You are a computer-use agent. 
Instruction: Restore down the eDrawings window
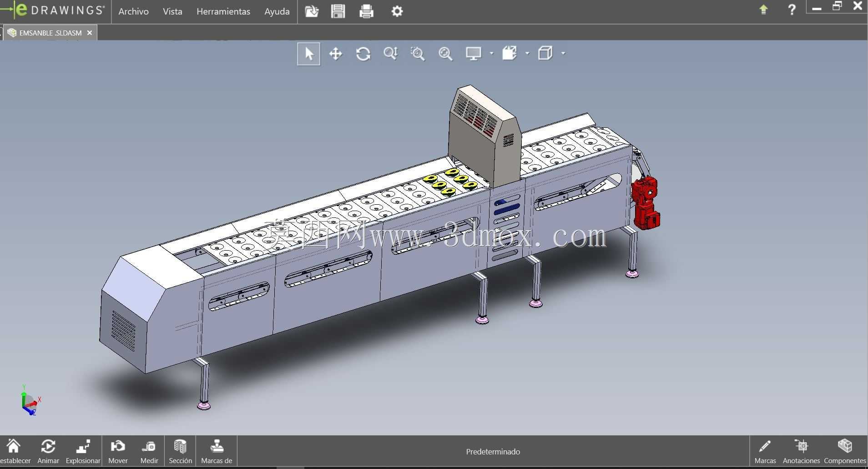point(837,6)
